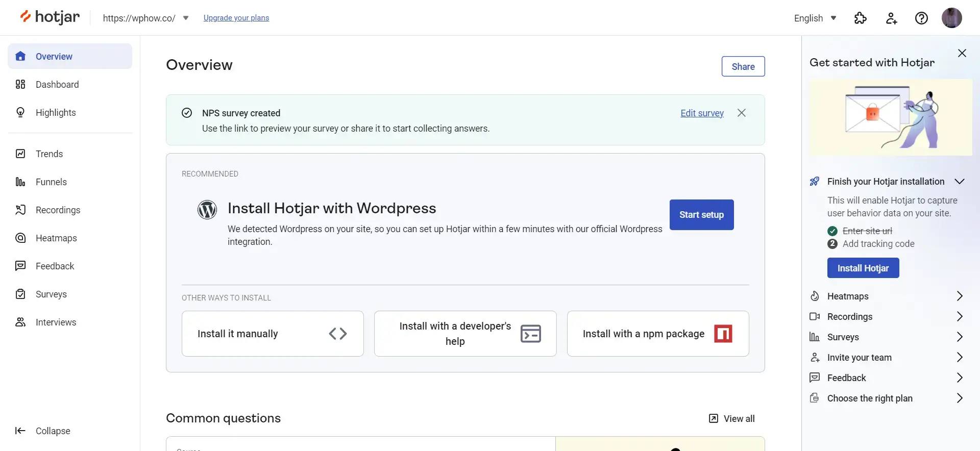Viewport: 980px width, 451px height.
Task: Click the green checkmark beside Enter site url
Action: click(832, 231)
